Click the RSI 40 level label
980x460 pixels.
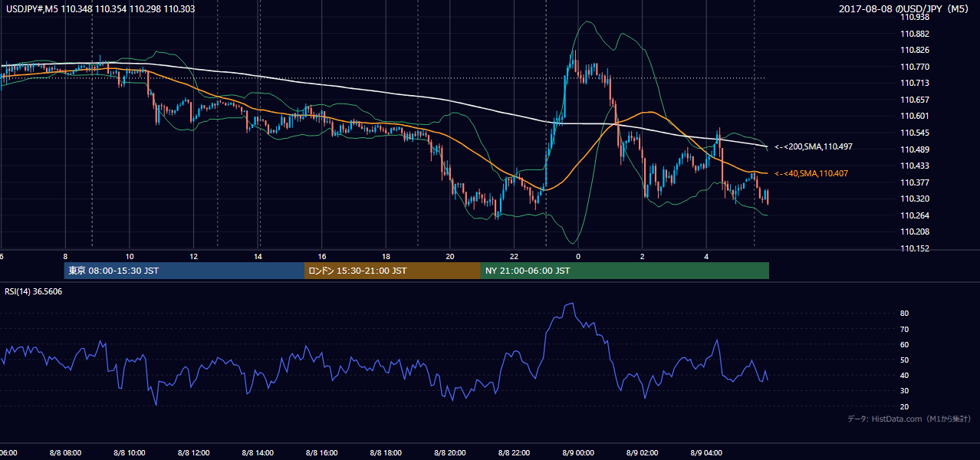[x=905, y=375]
